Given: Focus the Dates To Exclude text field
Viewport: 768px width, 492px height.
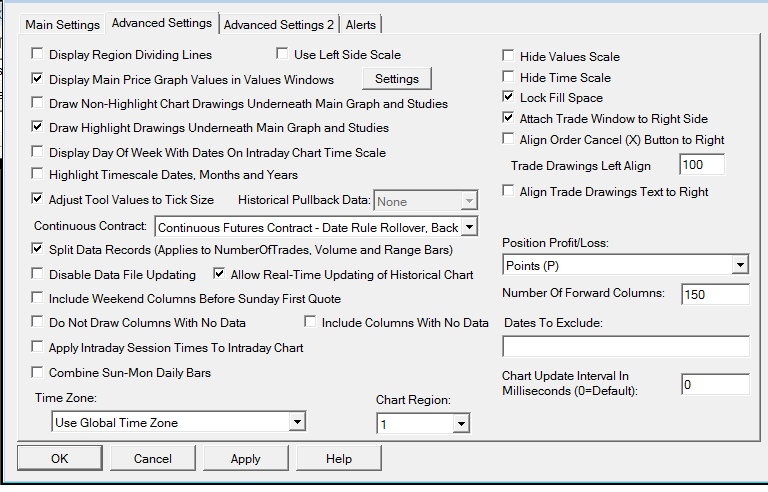Looking at the screenshot, I should pyautogui.click(x=626, y=346).
